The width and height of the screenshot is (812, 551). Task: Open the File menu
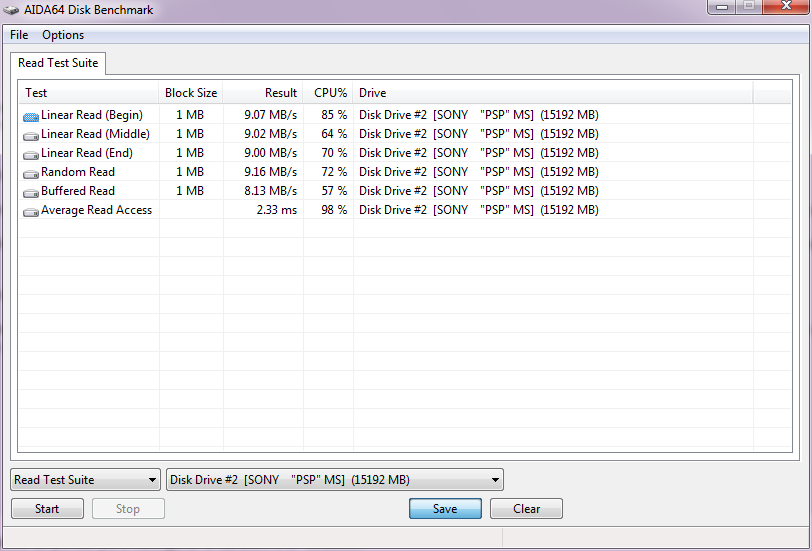click(x=19, y=35)
